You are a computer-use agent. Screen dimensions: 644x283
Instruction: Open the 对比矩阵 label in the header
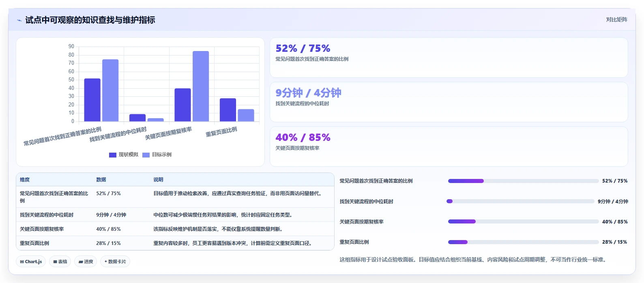coord(616,20)
